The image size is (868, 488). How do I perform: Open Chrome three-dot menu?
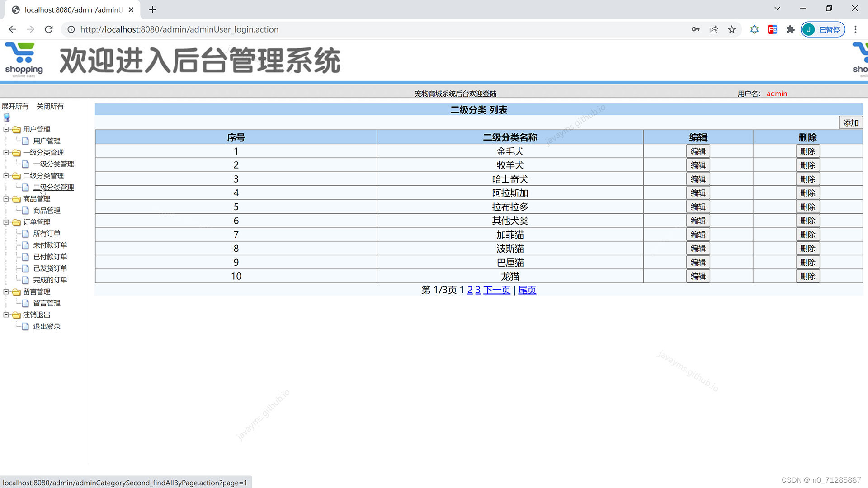click(x=855, y=29)
